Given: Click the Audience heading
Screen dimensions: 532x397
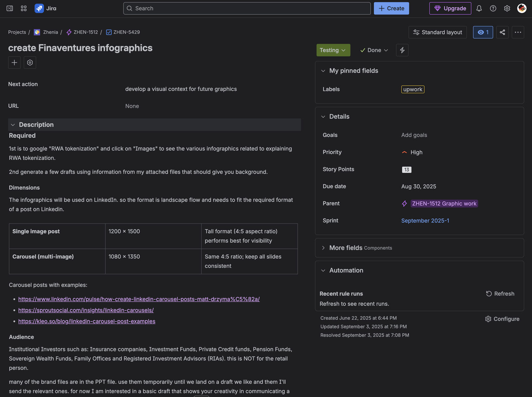Looking at the screenshot, I should pos(21,337).
